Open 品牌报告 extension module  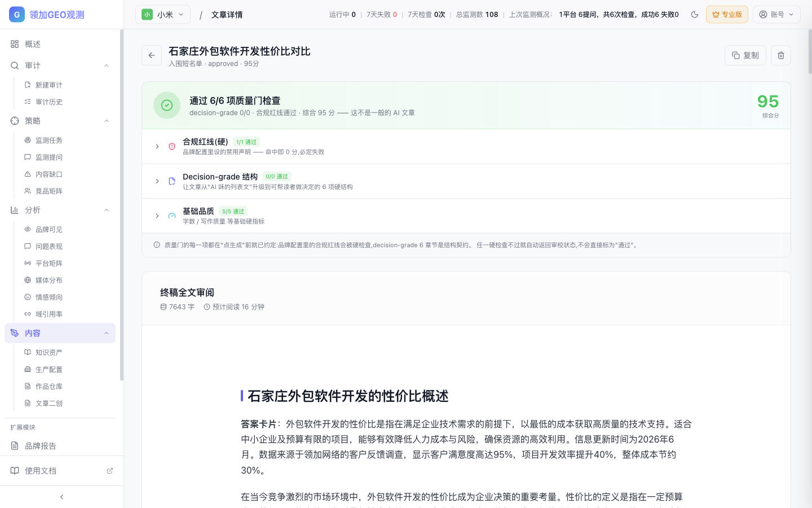pyautogui.click(x=60, y=446)
